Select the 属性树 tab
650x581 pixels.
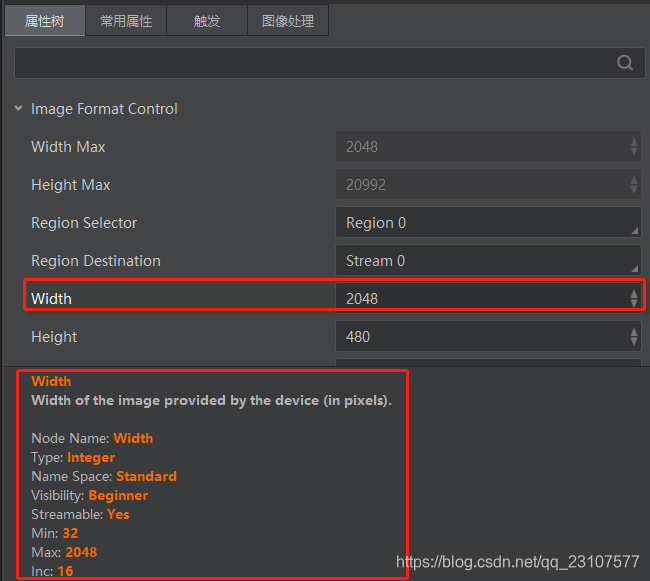[45, 21]
